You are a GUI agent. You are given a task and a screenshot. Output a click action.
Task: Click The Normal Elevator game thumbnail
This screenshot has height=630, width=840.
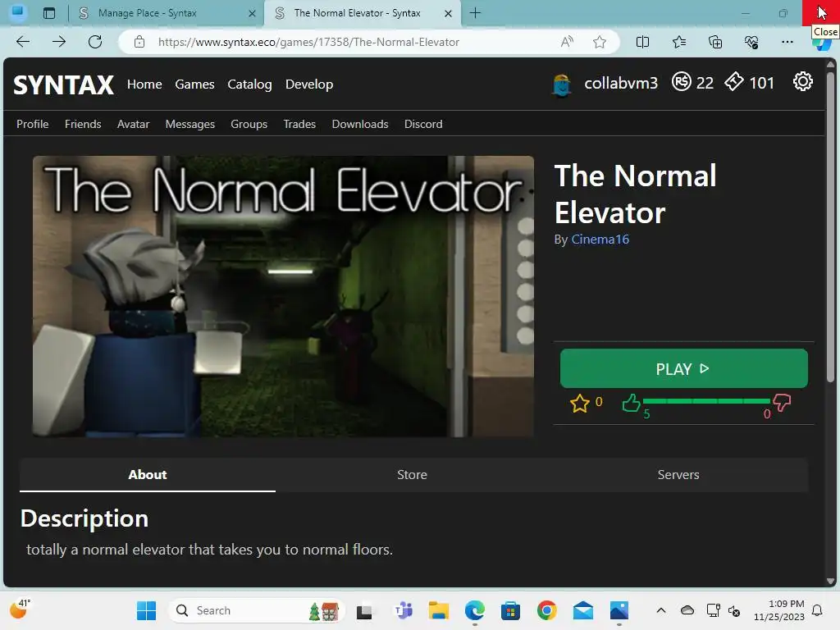coord(283,296)
